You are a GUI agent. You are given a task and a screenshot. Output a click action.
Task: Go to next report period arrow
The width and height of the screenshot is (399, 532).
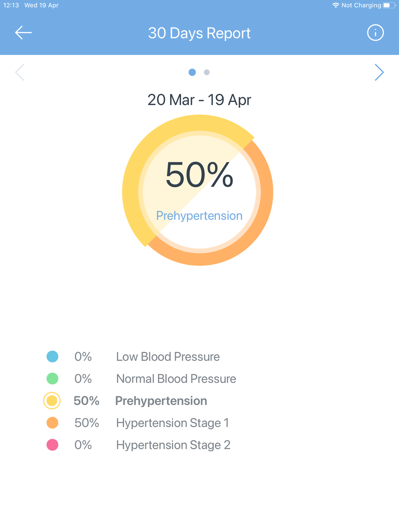coord(379,72)
